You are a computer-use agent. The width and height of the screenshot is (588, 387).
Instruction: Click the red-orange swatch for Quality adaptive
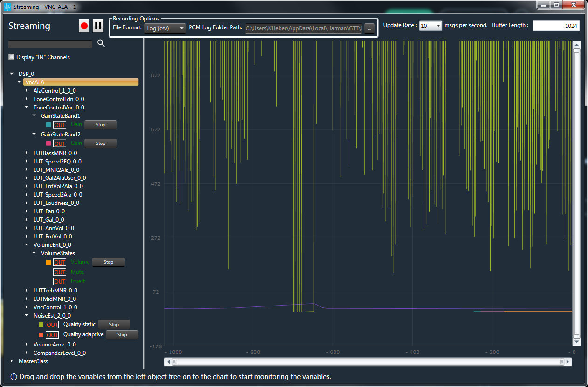click(x=41, y=335)
